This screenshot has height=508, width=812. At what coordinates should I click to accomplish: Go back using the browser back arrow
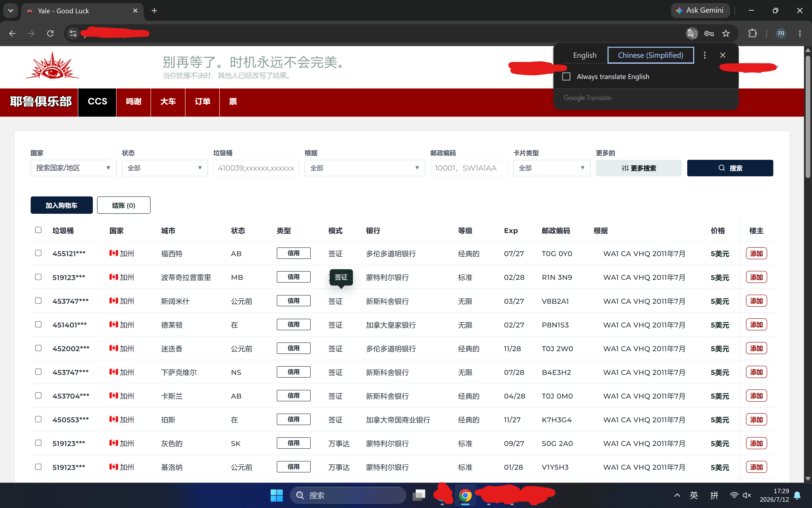click(x=12, y=33)
